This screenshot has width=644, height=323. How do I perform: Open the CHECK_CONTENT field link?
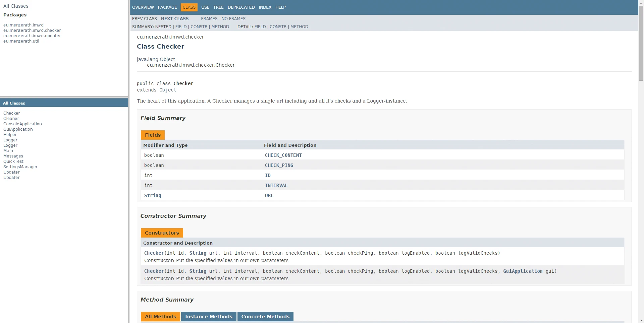pos(283,155)
